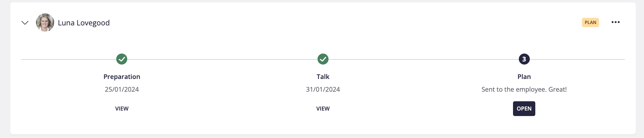
Task: Click the Preparation step title
Action: 122,77
